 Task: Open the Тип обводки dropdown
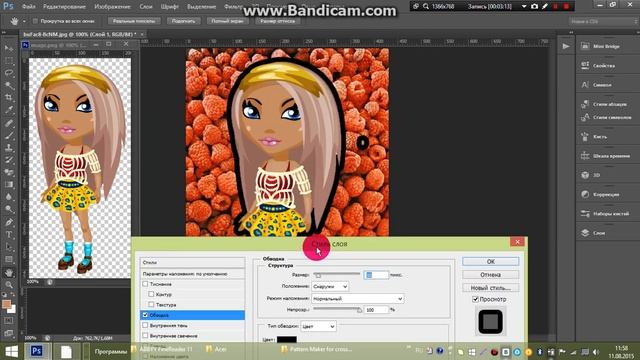click(x=318, y=326)
